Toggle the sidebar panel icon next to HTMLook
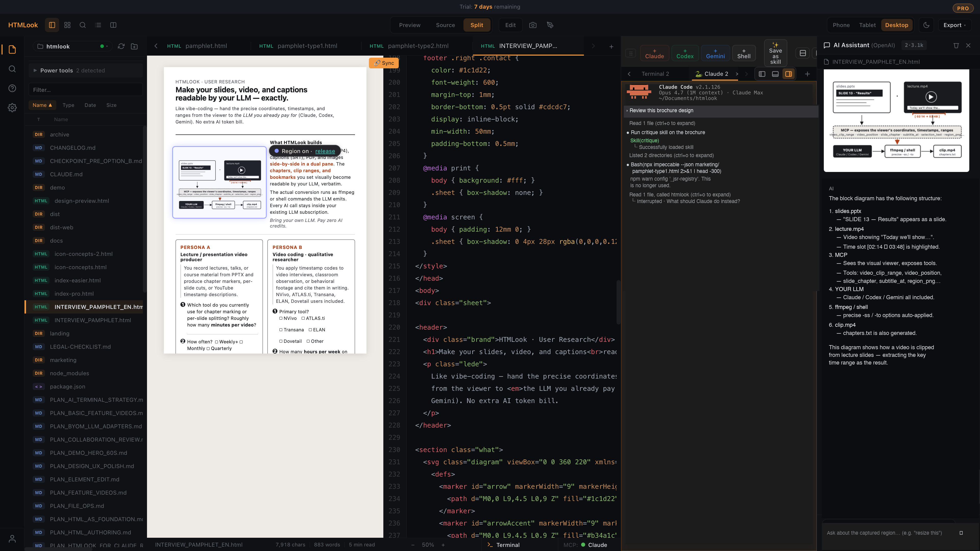This screenshot has width=980, height=551. pos(52,25)
